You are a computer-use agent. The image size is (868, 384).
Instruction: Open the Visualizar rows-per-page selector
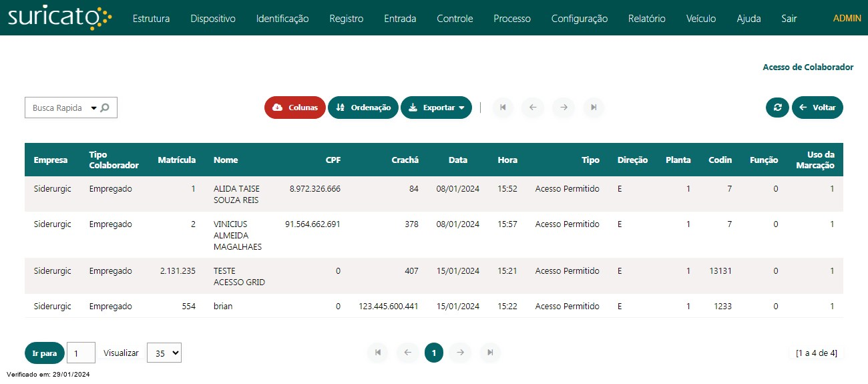[x=164, y=353]
